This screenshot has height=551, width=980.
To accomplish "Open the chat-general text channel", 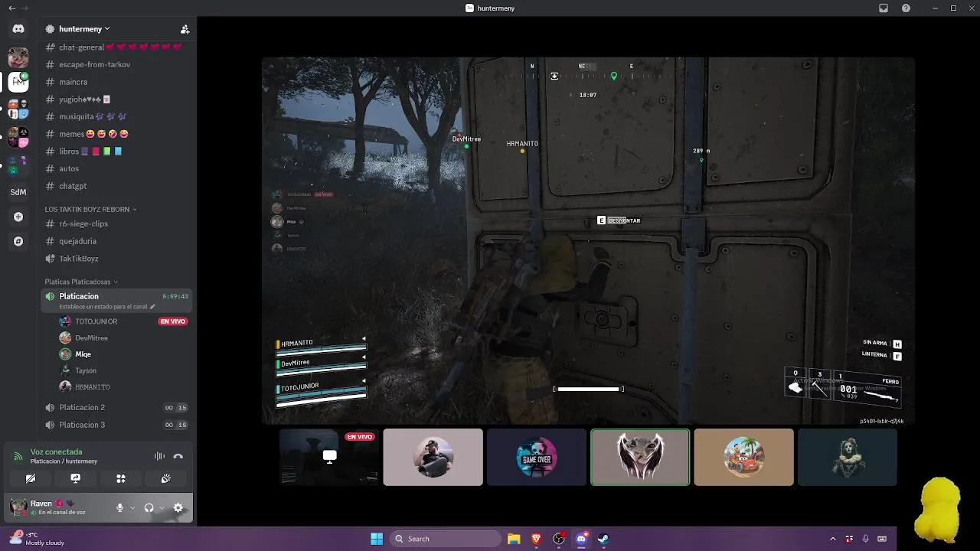I will (116, 47).
